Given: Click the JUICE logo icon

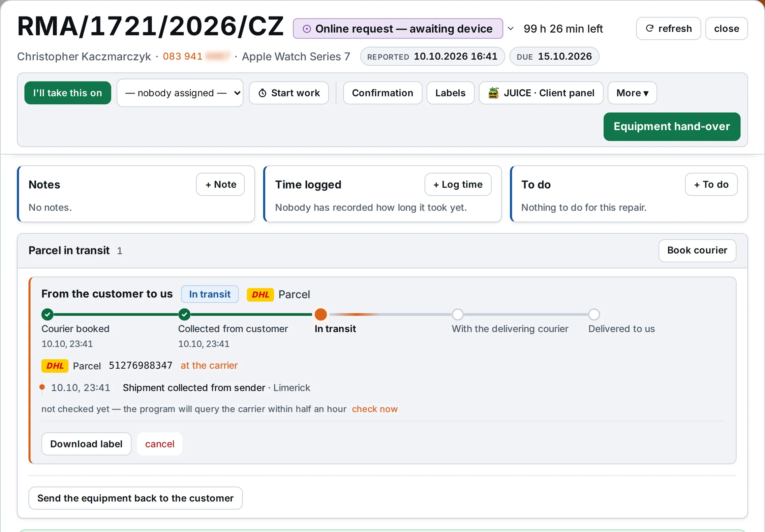Looking at the screenshot, I should pos(493,93).
